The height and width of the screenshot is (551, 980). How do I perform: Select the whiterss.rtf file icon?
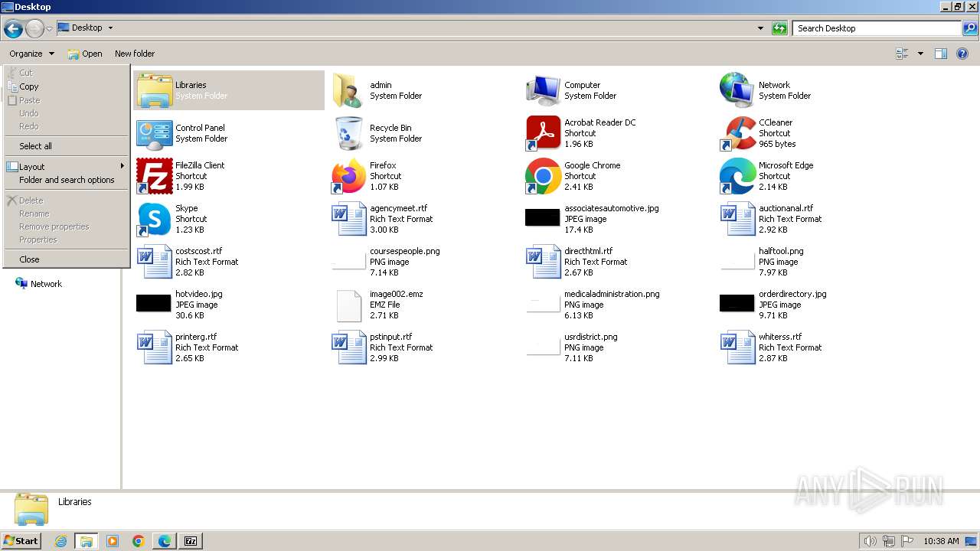point(738,347)
